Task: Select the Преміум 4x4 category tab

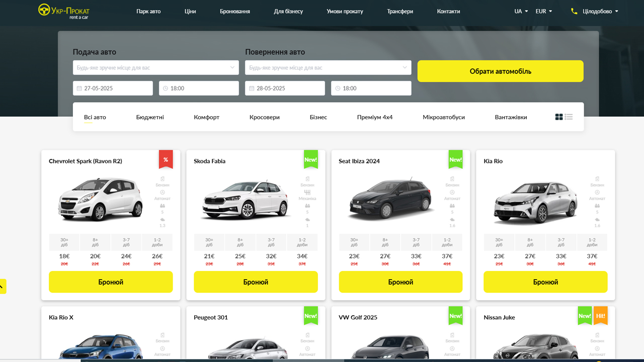Action: click(375, 117)
